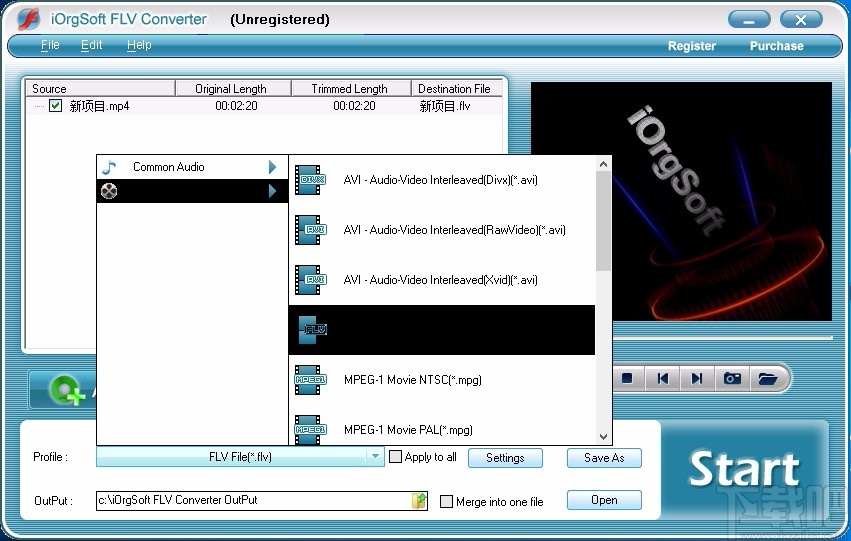Click the Destination File column header
This screenshot has height=541, width=851.
(x=456, y=88)
